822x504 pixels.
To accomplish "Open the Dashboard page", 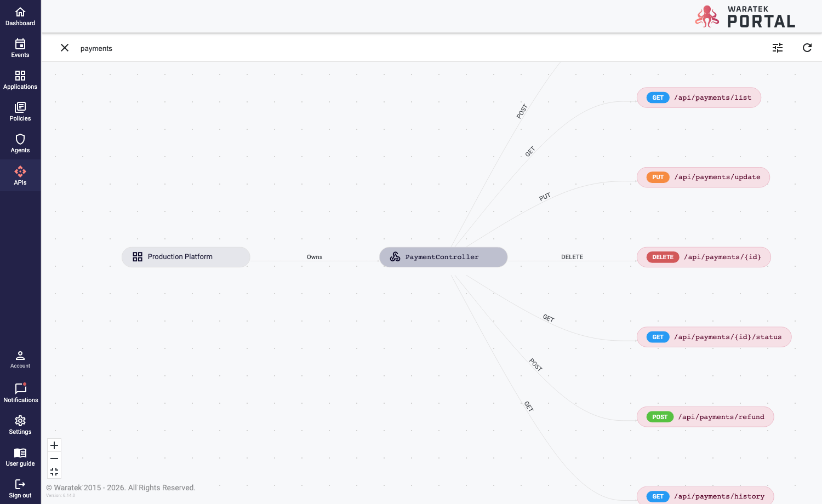I will coord(20,16).
